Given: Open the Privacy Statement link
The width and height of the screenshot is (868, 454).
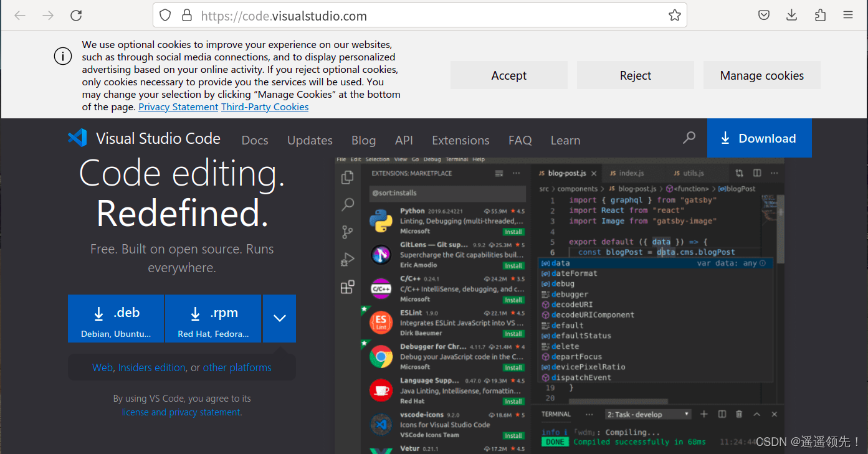Looking at the screenshot, I should (178, 107).
